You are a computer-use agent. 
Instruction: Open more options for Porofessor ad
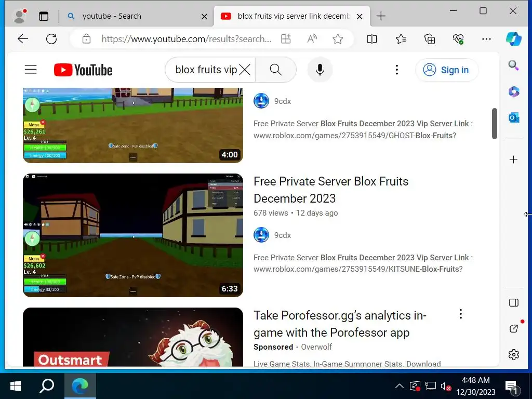tap(460, 314)
